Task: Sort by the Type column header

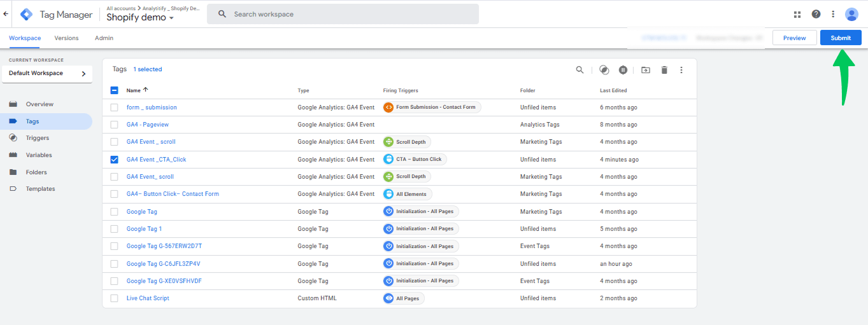Action: (303, 90)
